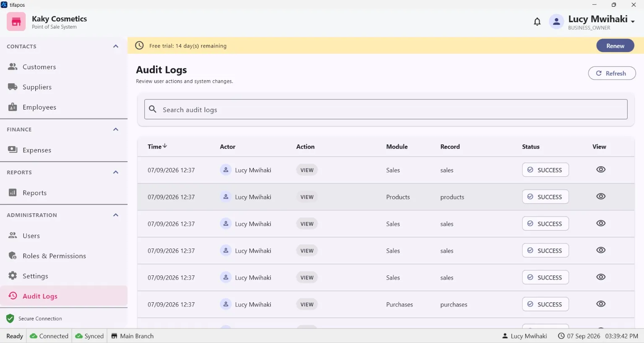This screenshot has width=644, height=343.
Task: Click the 'purchases' record cell
Action: [454, 304]
